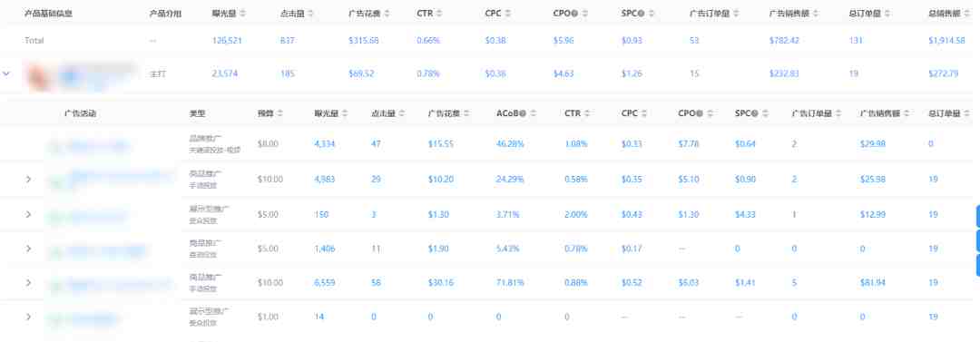Sort top product table by 曝光量
Image resolution: width=980 pixels, height=342 pixels.
coord(242,13)
